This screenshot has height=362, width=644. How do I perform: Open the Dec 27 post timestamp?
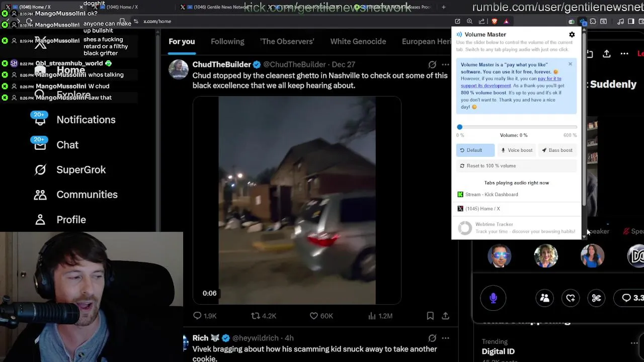pos(343,64)
